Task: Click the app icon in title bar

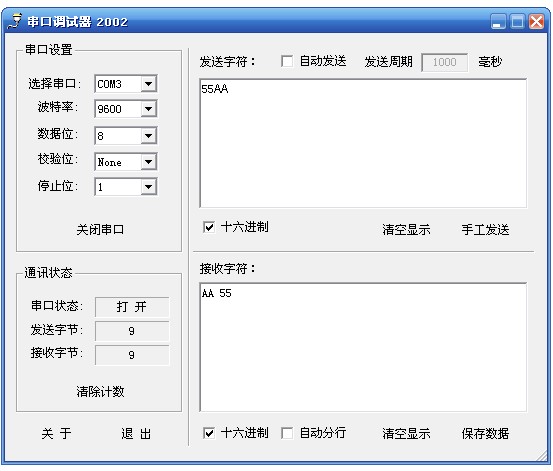Action: tap(14, 21)
